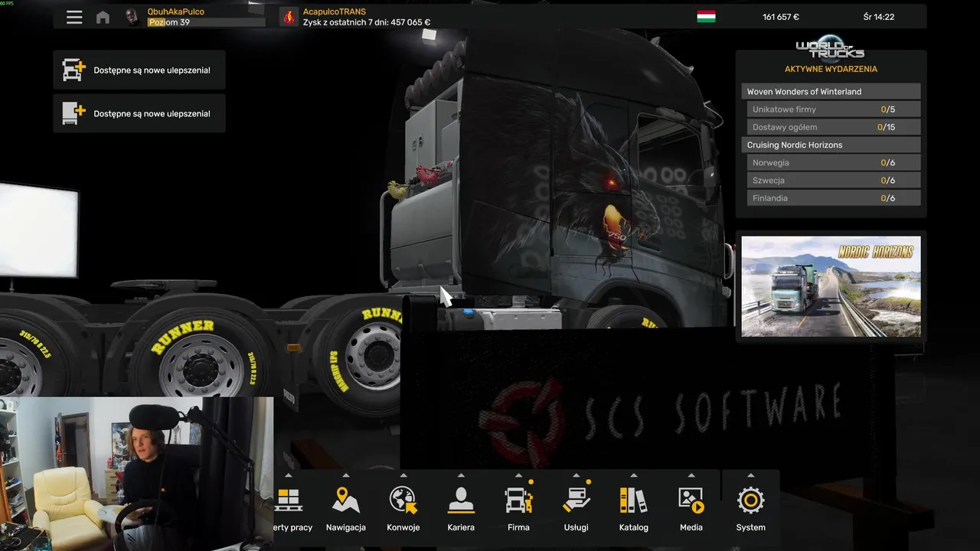Click the Poziom 39 experience bar
This screenshot has width=980, height=551.
click(x=206, y=22)
